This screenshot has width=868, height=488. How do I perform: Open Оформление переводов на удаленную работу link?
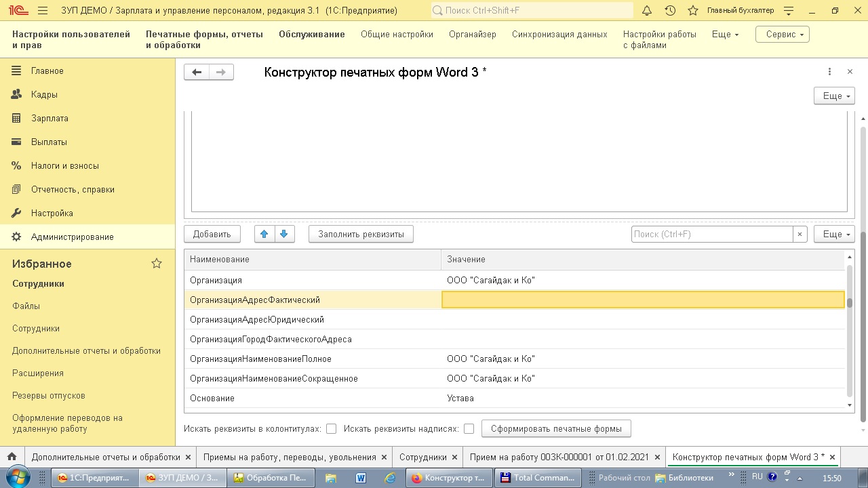[67, 423]
